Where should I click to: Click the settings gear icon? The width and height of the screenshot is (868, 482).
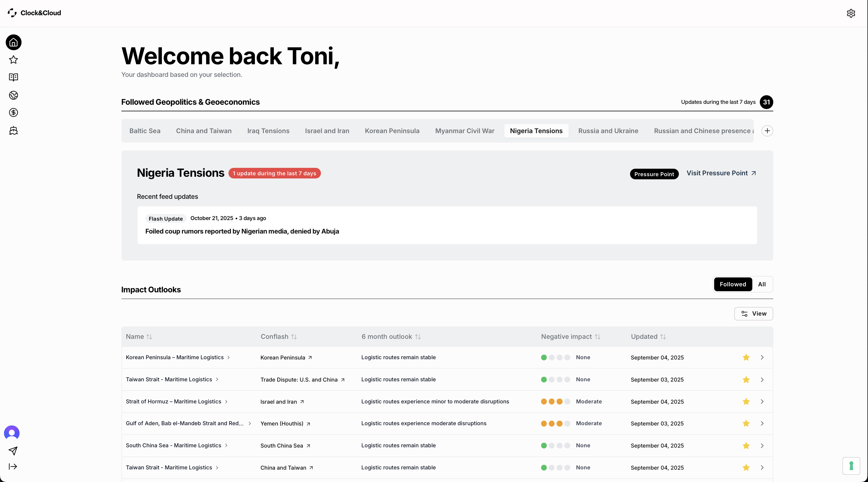point(850,13)
